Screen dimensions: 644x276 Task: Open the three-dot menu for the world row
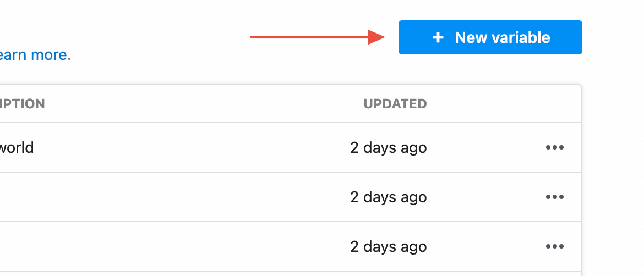click(x=554, y=147)
